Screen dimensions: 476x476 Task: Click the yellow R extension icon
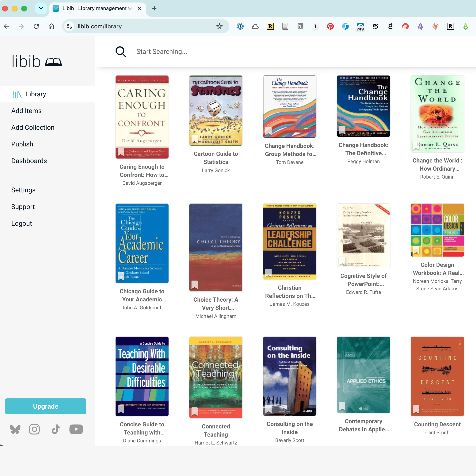coord(270,26)
